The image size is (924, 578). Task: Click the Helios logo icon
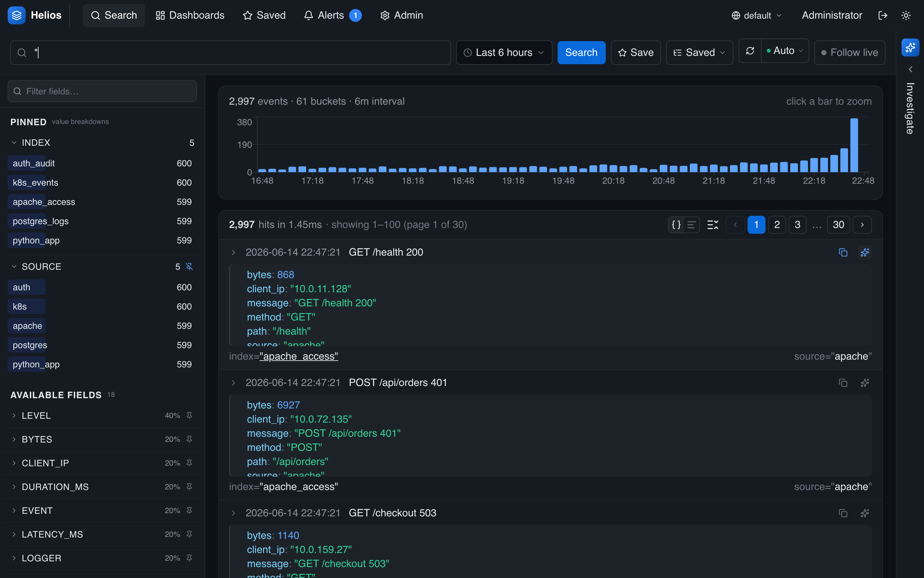[16, 15]
